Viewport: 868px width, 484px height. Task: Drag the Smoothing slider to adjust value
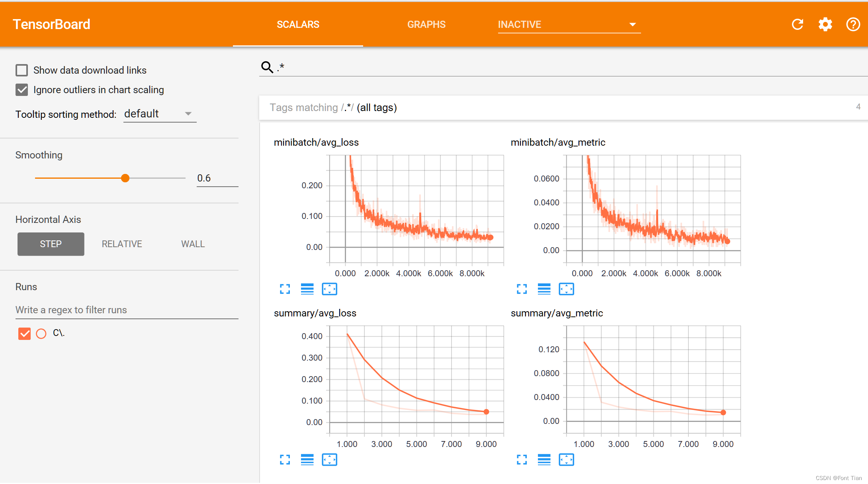125,178
